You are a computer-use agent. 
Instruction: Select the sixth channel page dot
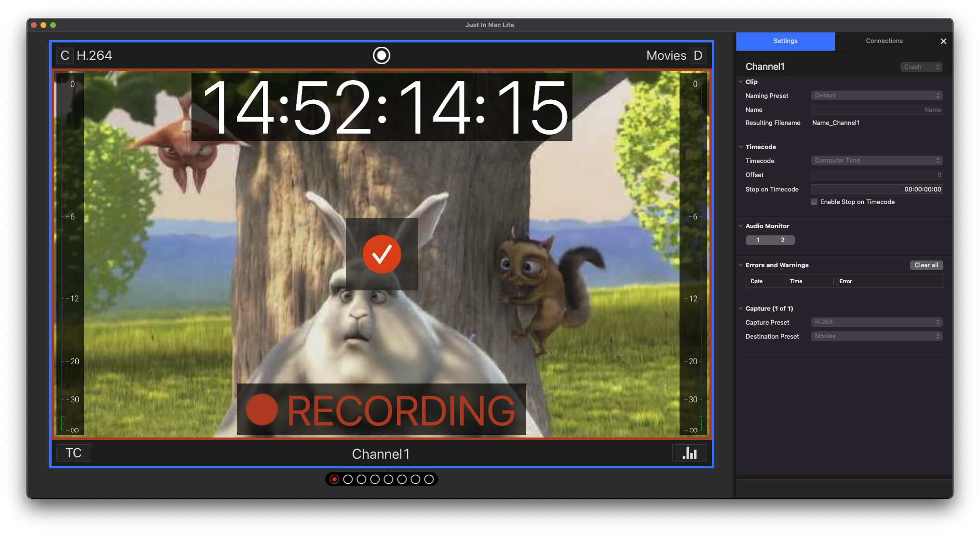[402, 479]
